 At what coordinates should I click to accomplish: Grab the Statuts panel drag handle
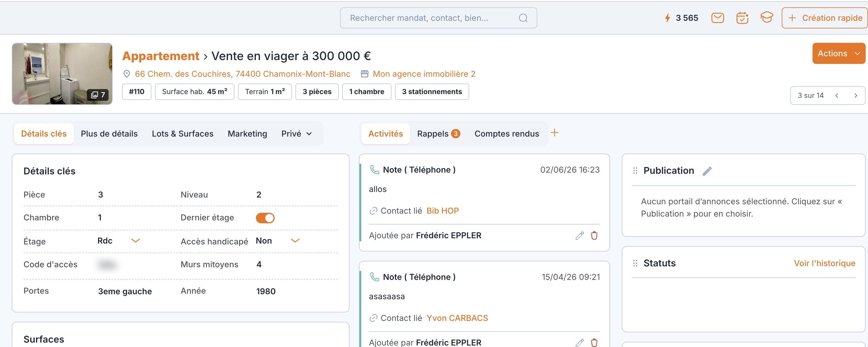[x=635, y=263]
